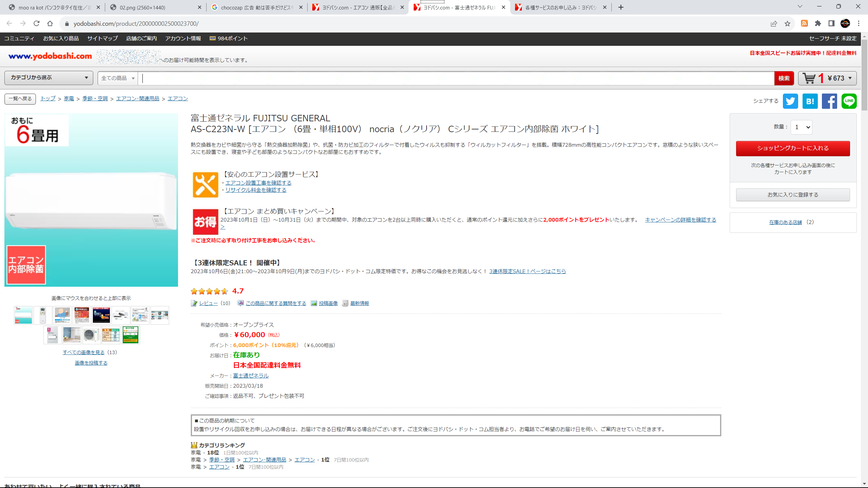Select the outdoor unit thumbnail image
The width and height of the screenshot is (868, 488).
pos(91,335)
